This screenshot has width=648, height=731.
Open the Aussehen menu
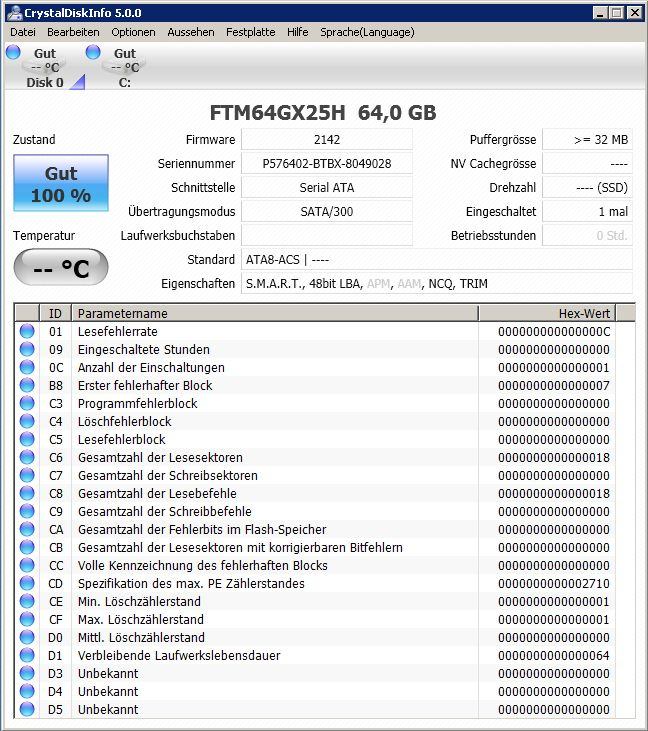click(x=191, y=32)
